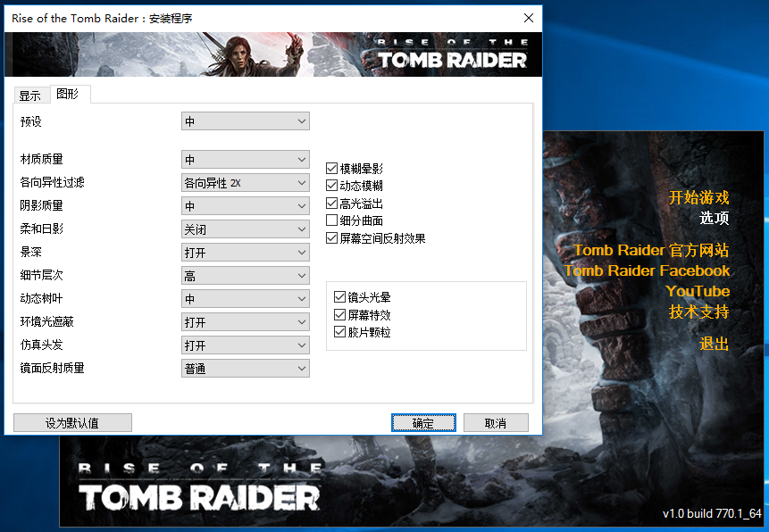This screenshot has width=769, height=532.
Task: Expand the 材质质量 dropdown
Action: (x=246, y=160)
